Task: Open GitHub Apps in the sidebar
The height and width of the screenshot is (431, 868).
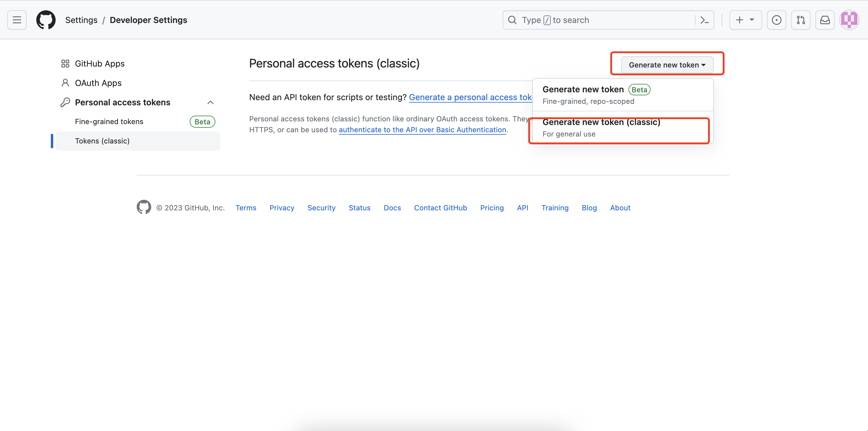Action: (100, 64)
